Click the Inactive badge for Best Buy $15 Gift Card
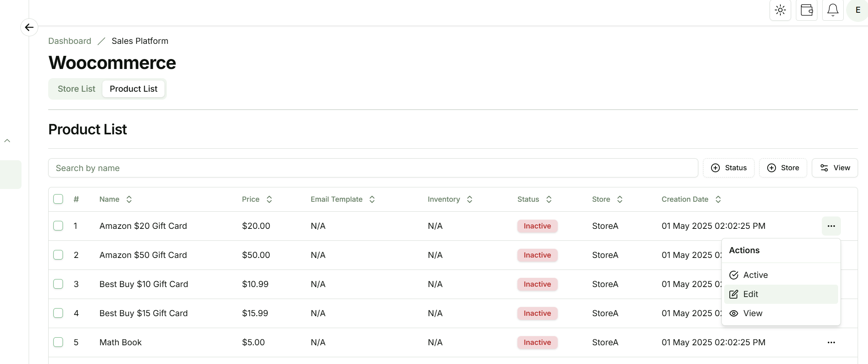The image size is (868, 364). [537, 313]
